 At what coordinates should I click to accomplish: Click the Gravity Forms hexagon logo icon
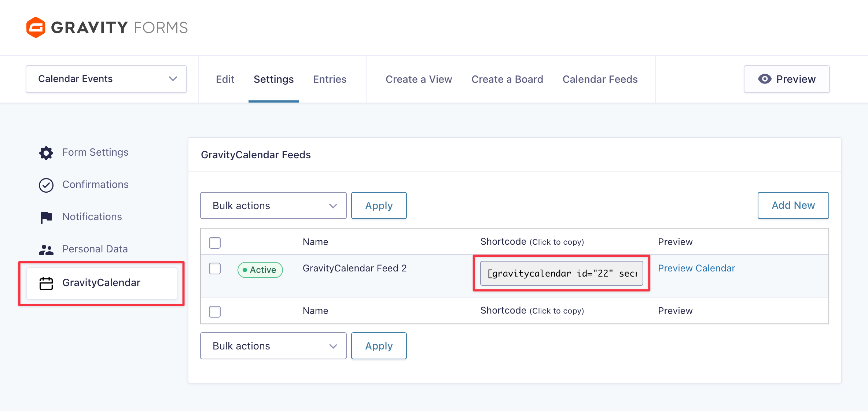[x=36, y=27]
